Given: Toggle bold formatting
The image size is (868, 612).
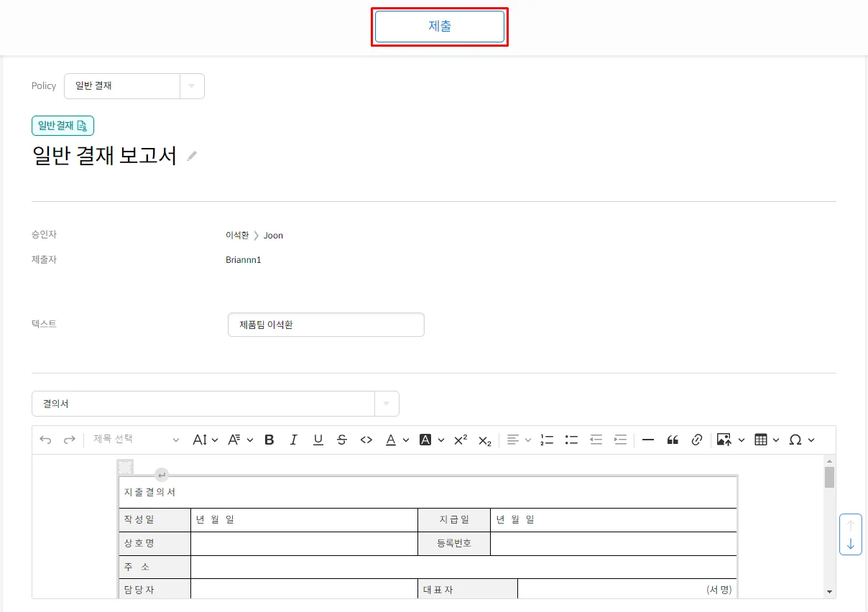Looking at the screenshot, I should tap(269, 440).
